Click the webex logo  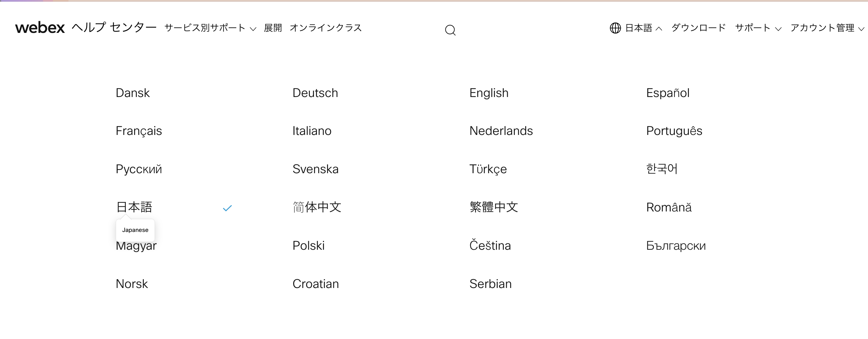tap(40, 28)
